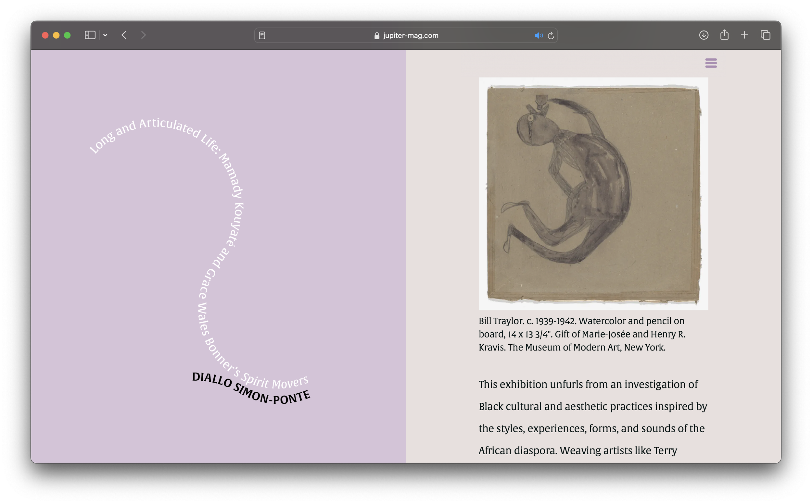This screenshot has height=504, width=812.
Task: Open a new tab
Action: 745,35
